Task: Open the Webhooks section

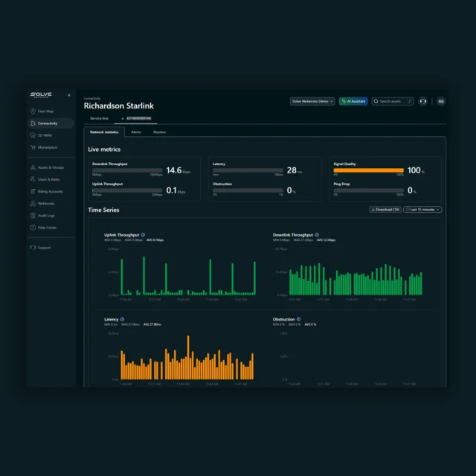Action: click(x=45, y=203)
